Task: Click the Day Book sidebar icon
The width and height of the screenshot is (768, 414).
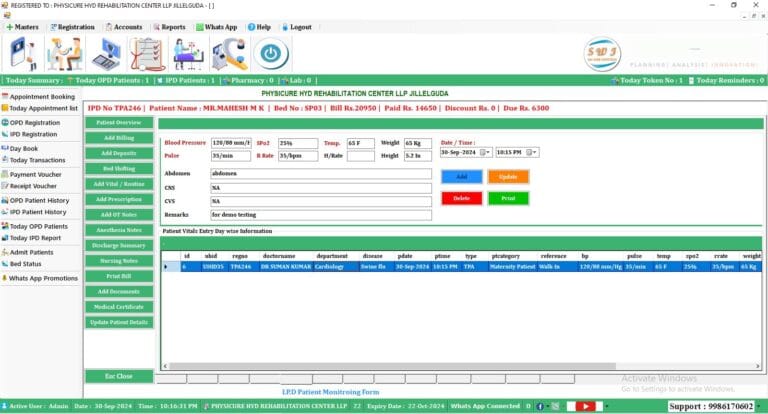Action: [x=5, y=148]
